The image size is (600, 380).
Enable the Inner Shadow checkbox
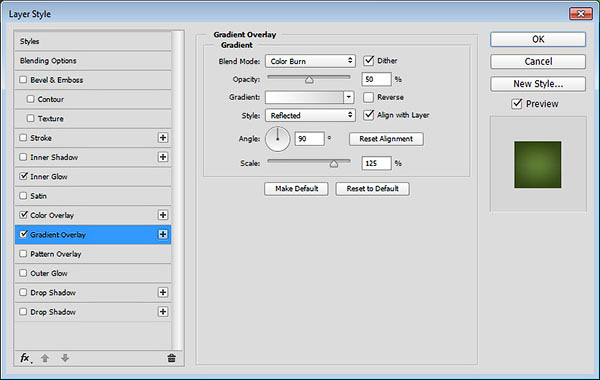click(23, 157)
